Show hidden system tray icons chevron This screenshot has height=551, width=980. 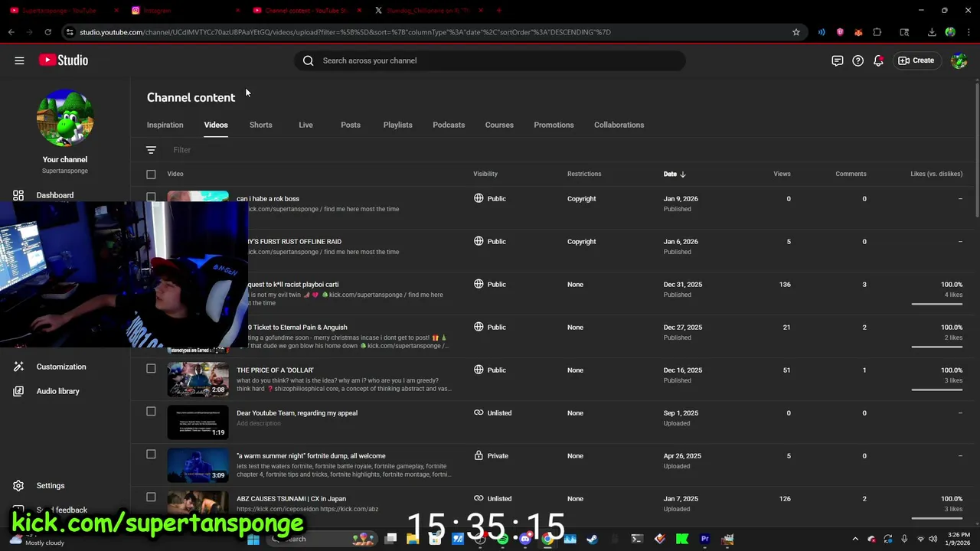[x=855, y=539]
